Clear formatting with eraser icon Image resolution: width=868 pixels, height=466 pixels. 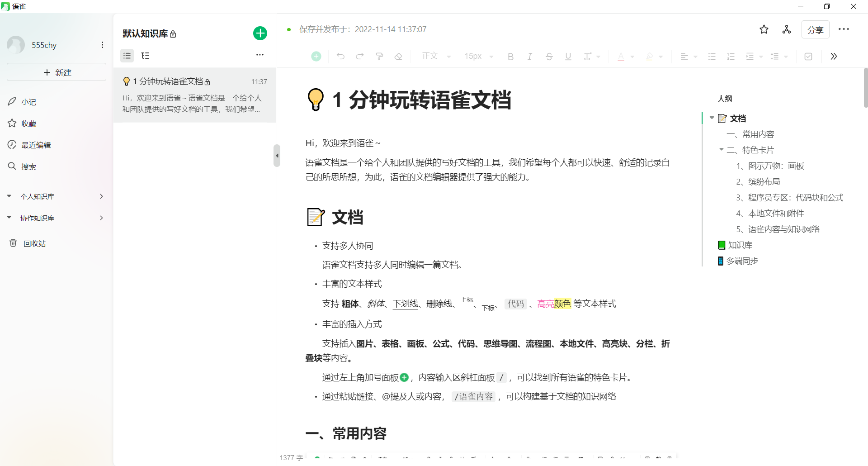[x=398, y=57]
